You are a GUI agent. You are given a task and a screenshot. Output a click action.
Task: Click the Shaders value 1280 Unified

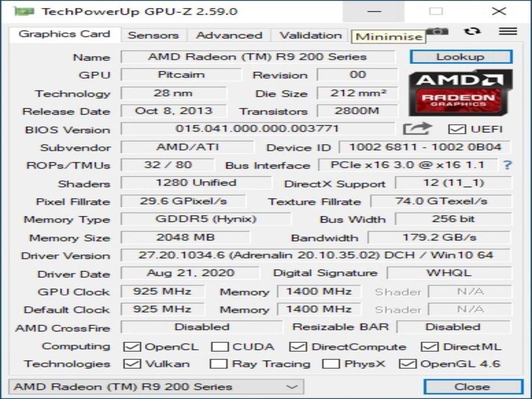[196, 183]
